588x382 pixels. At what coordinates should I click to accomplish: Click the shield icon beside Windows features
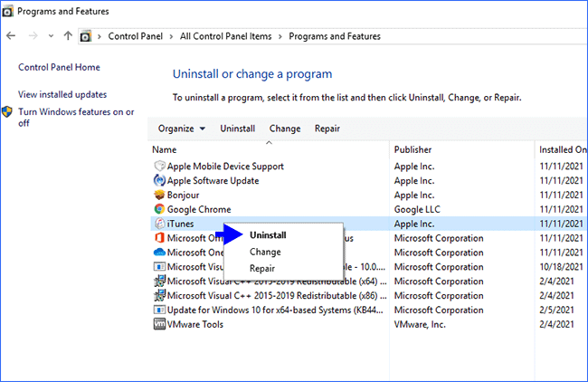[7, 112]
